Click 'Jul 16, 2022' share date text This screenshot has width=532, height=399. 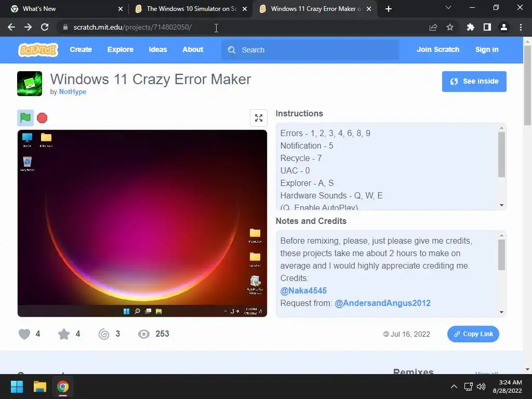pos(410,334)
